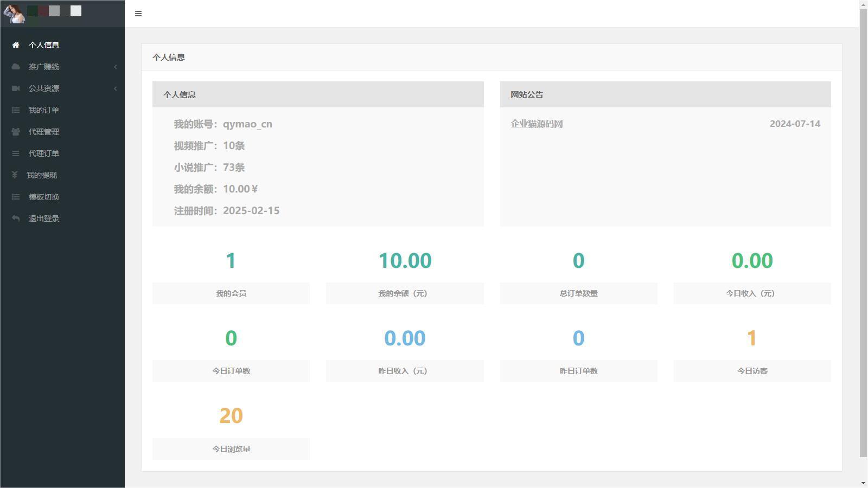Click the scrollbar down arrow
This screenshot has width=868, height=488.
[x=863, y=483]
